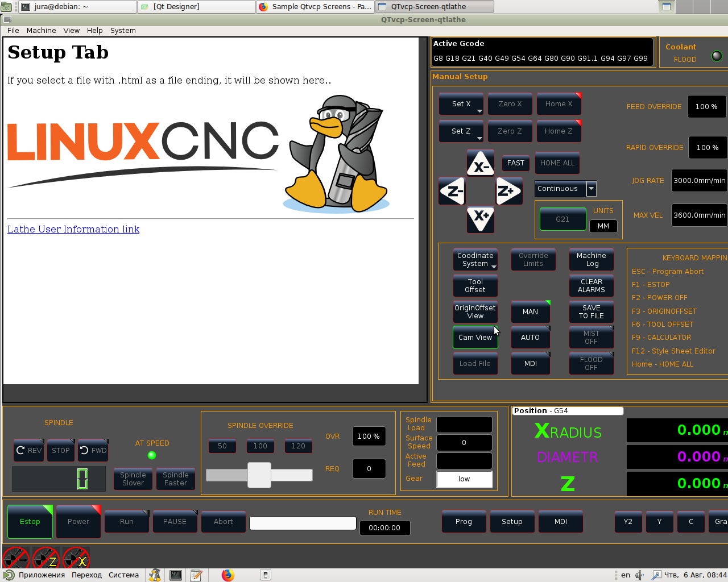Toggle the G21 units button
728x582 pixels.
pos(562,219)
